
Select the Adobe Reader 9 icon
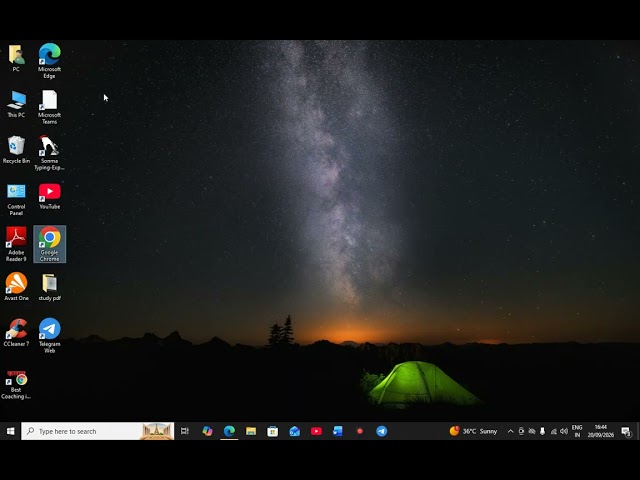(16, 244)
